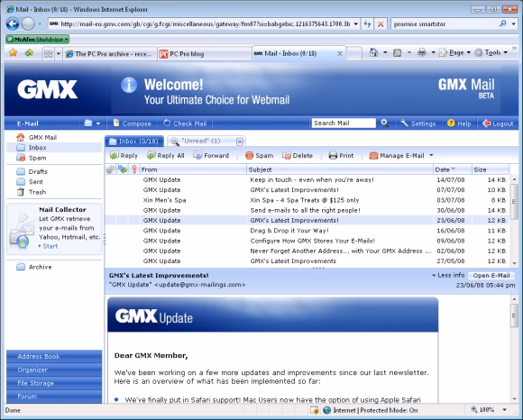Screen dimensions: 523x420
Task: Click Compose to write new e-mail
Action: pyautogui.click(x=132, y=123)
